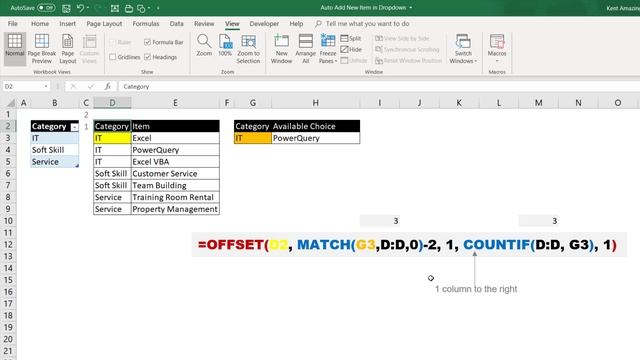Screen dimensions: 640x360
Task: Open the File menu
Action: (x=13, y=24)
